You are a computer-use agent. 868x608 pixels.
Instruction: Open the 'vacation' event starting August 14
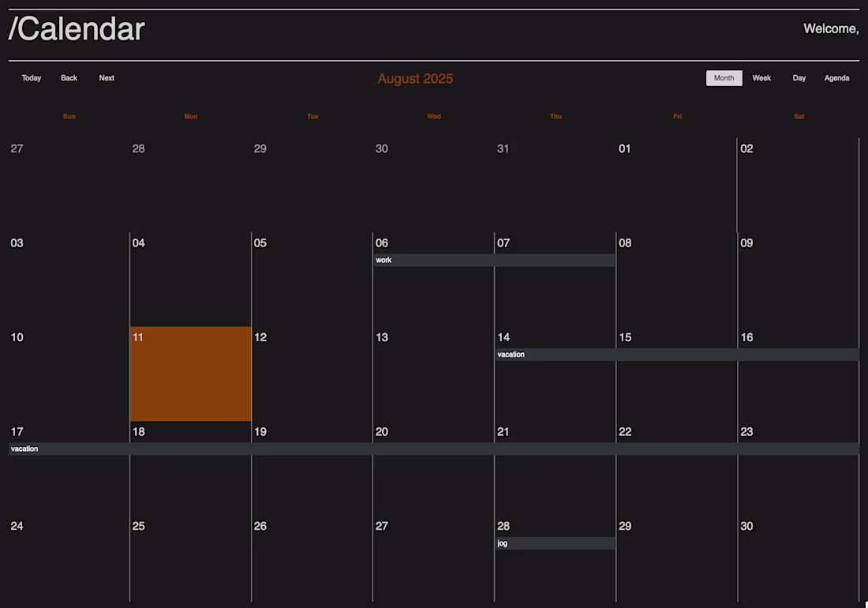(x=552, y=354)
